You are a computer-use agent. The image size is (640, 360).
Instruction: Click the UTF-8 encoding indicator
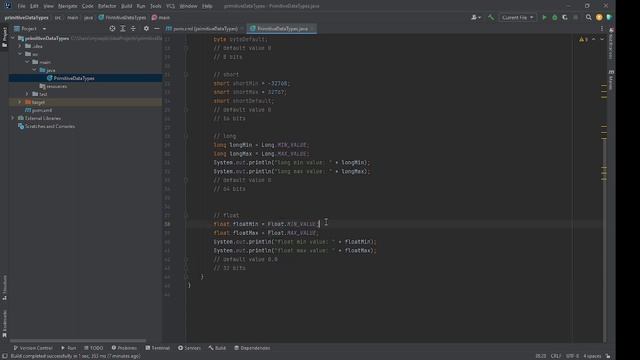(572, 356)
